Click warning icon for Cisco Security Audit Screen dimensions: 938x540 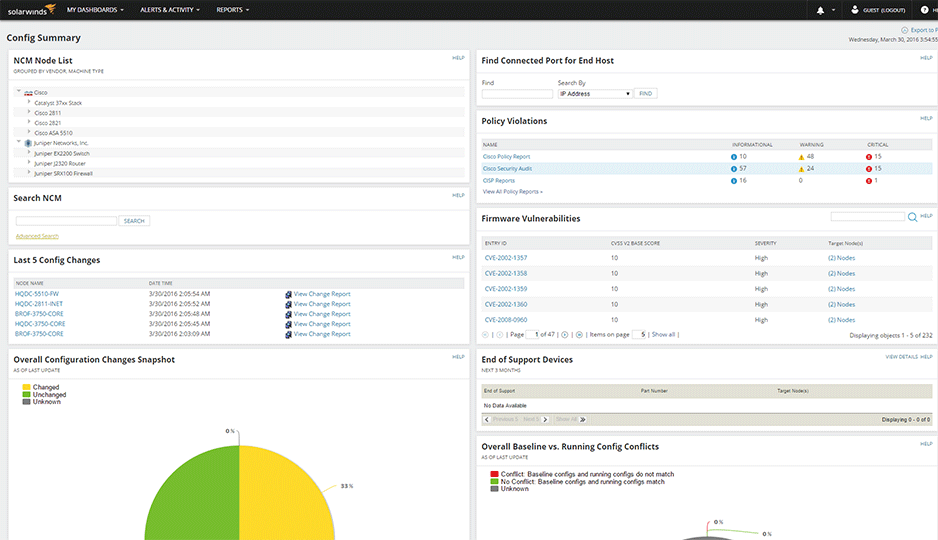(x=802, y=169)
